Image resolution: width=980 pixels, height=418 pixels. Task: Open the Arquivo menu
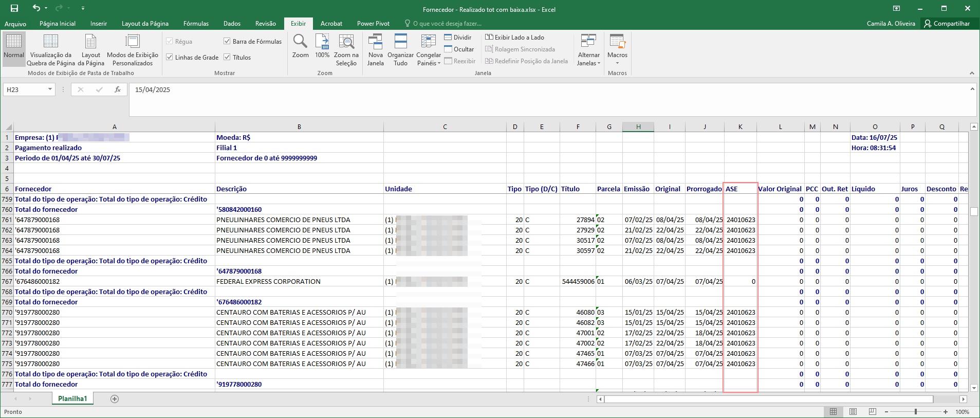(15, 24)
